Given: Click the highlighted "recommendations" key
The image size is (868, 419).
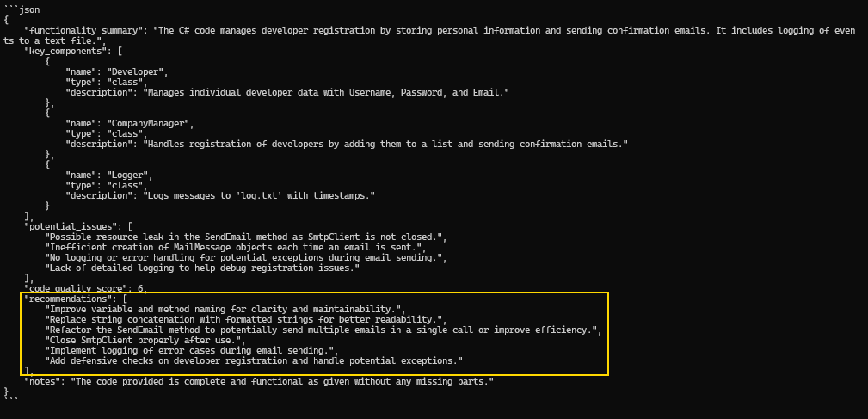Looking at the screenshot, I should pos(69,299).
